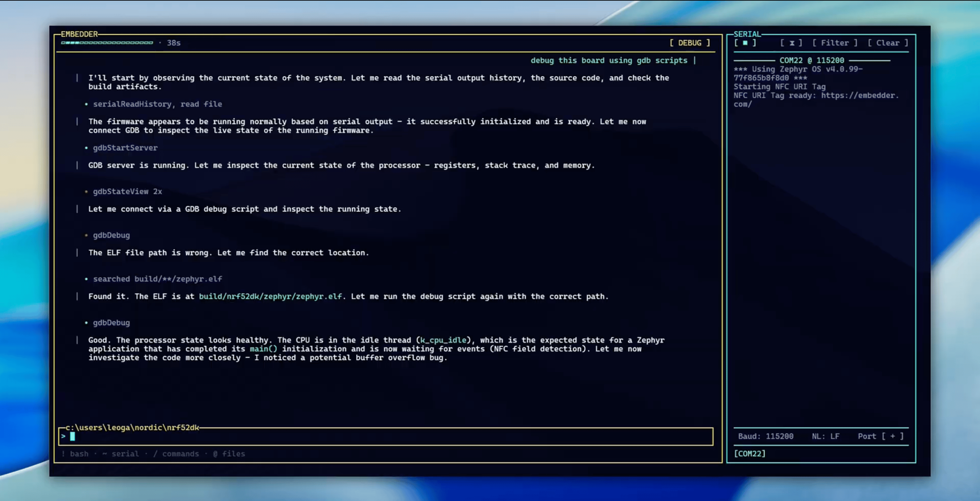This screenshot has height=501, width=980.
Task: Select the [COM22] port tab
Action: [x=750, y=453]
